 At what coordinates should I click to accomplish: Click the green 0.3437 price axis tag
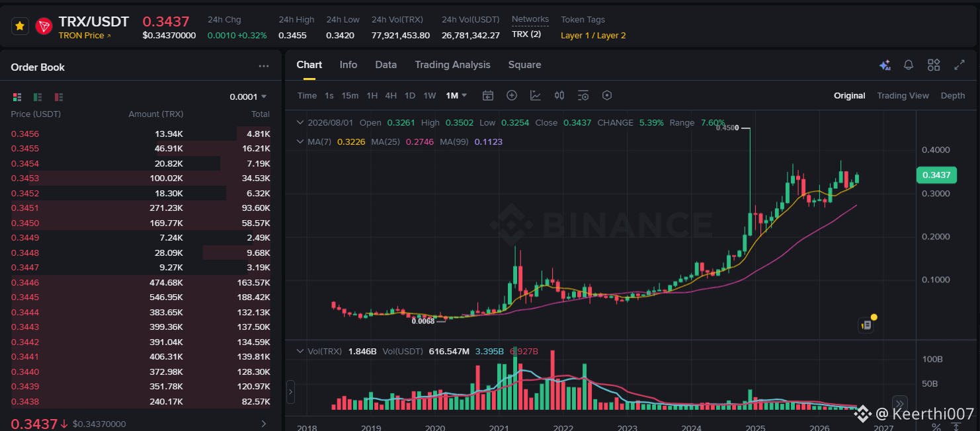tap(936, 175)
